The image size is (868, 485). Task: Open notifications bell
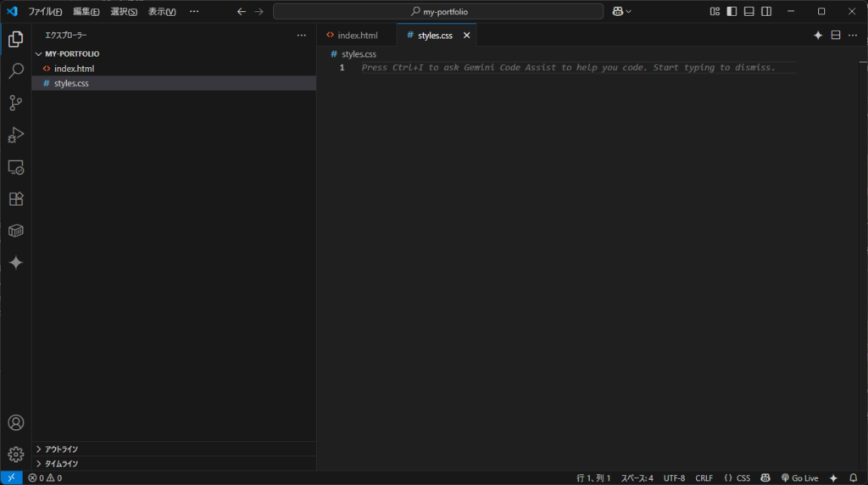coord(853,478)
